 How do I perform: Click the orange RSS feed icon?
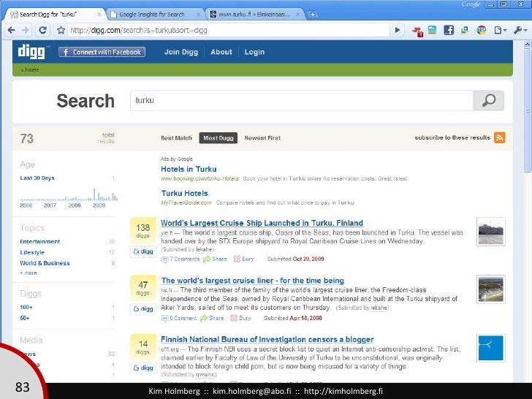point(500,137)
